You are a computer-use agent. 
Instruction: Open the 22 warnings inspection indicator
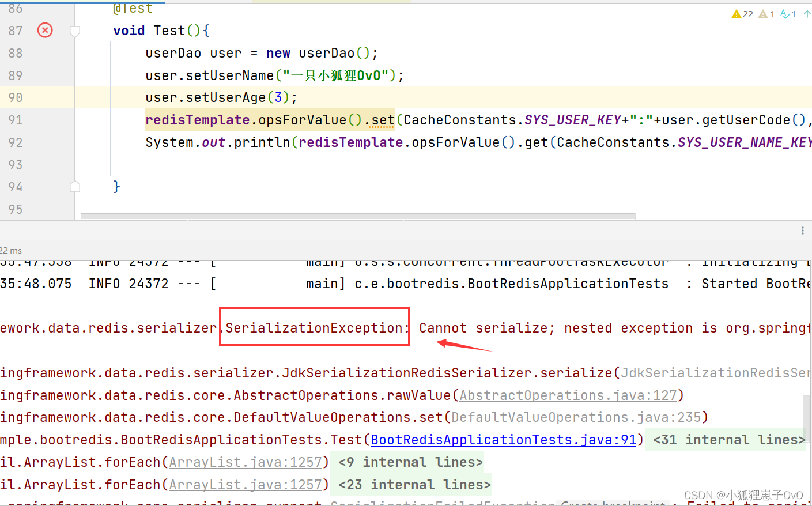coord(742,14)
